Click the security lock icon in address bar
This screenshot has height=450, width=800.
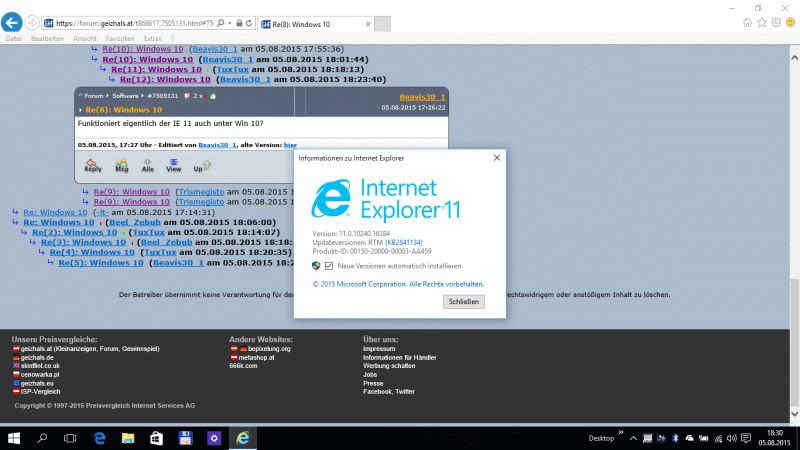239,23
